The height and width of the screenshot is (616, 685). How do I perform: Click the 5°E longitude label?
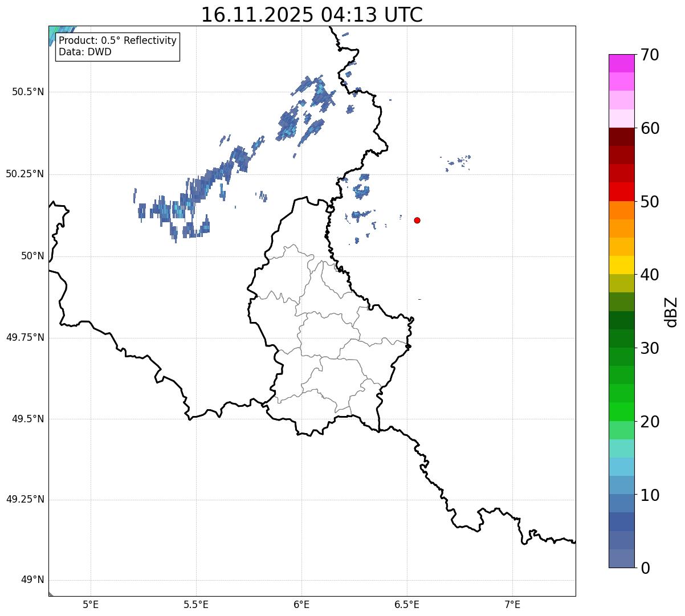click(91, 604)
